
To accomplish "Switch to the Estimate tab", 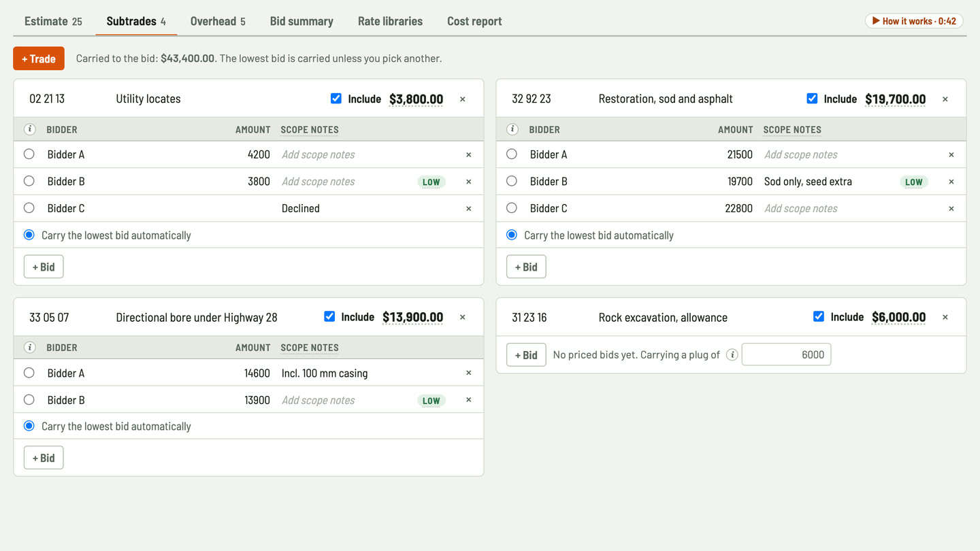I will click(53, 21).
